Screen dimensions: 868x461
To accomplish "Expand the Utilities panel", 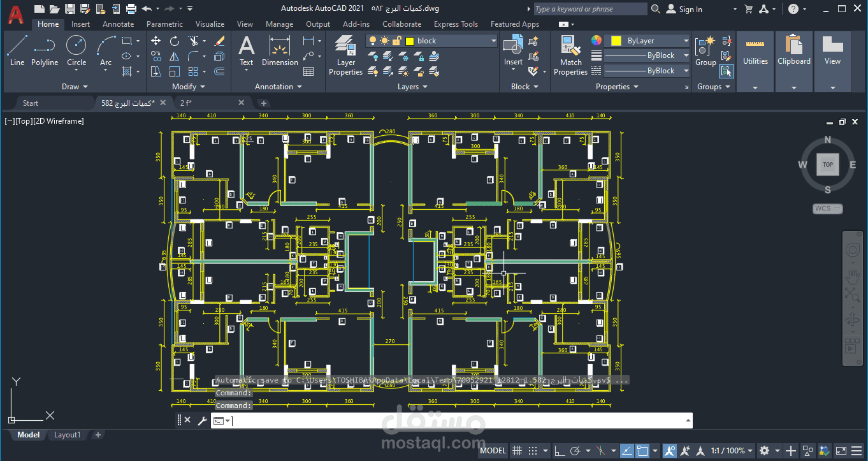I will (755, 87).
